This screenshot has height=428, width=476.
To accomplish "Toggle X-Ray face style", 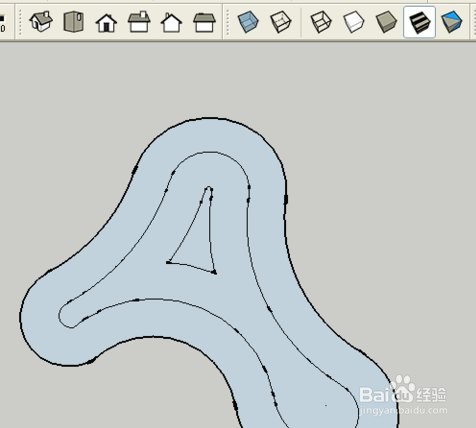I will (248, 22).
